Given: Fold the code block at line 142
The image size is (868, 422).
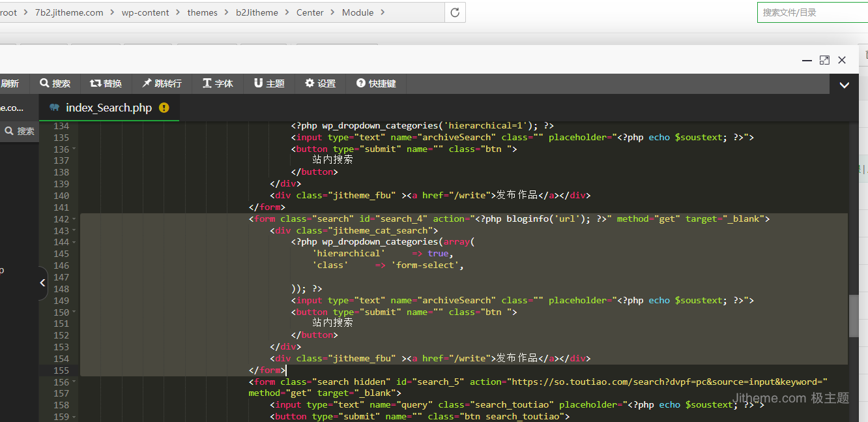Looking at the screenshot, I should pos(74,219).
